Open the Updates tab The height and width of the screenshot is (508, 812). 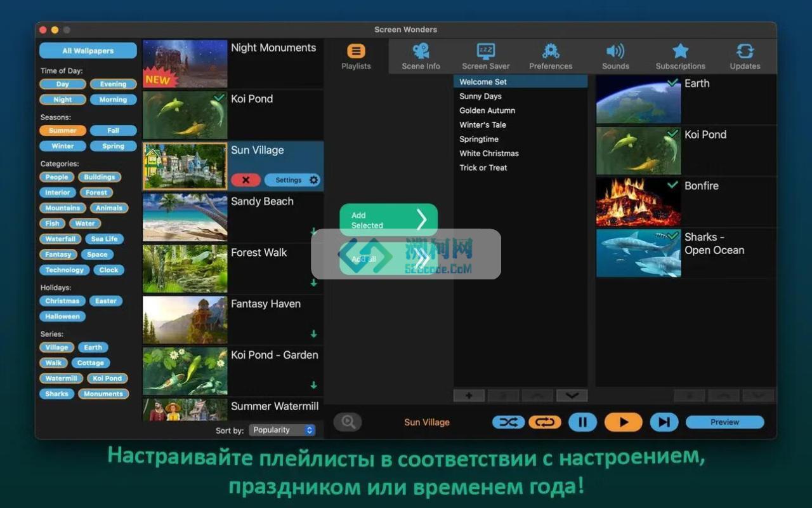click(x=745, y=57)
